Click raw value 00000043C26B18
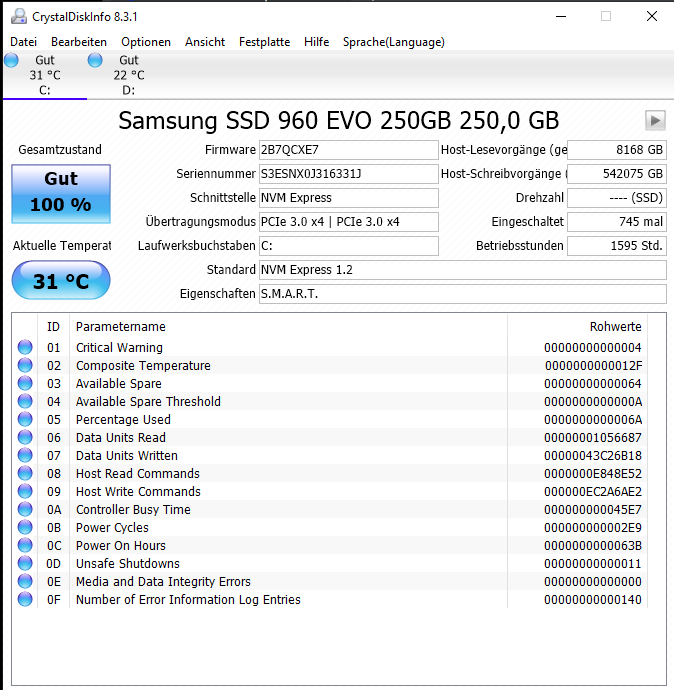The height and width of the screenshot is (690, 674). tap(593, 456)
